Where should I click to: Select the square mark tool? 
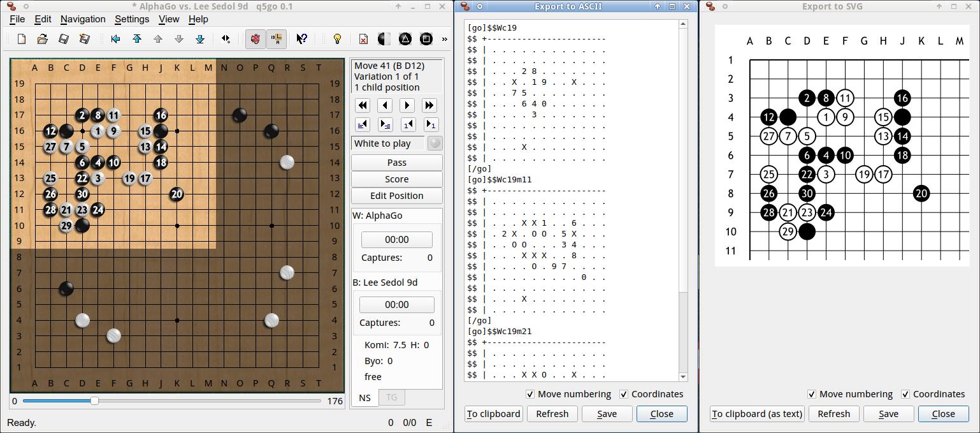(426, 39)
